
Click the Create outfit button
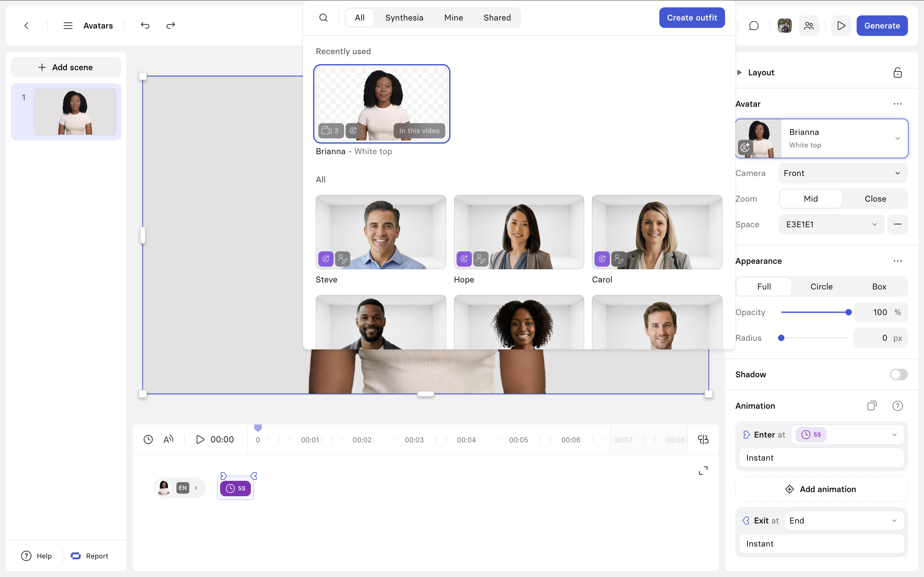click(691, 18)
